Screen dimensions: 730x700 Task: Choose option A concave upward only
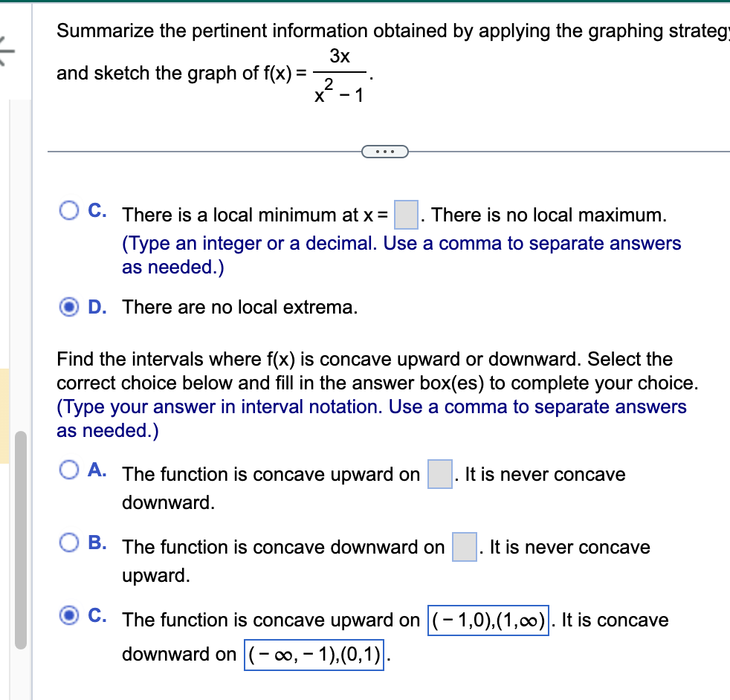70,470
